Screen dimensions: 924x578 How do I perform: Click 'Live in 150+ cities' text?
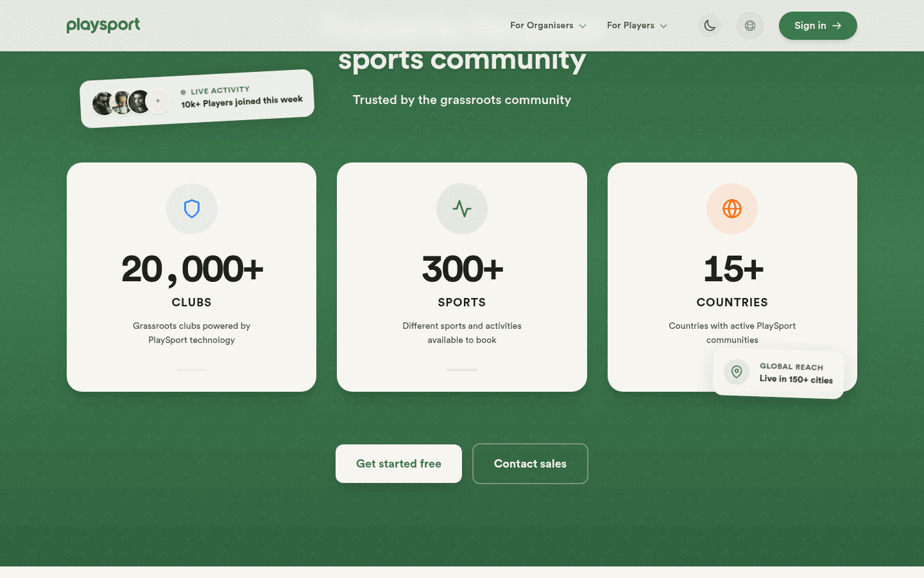pos(796,380)
